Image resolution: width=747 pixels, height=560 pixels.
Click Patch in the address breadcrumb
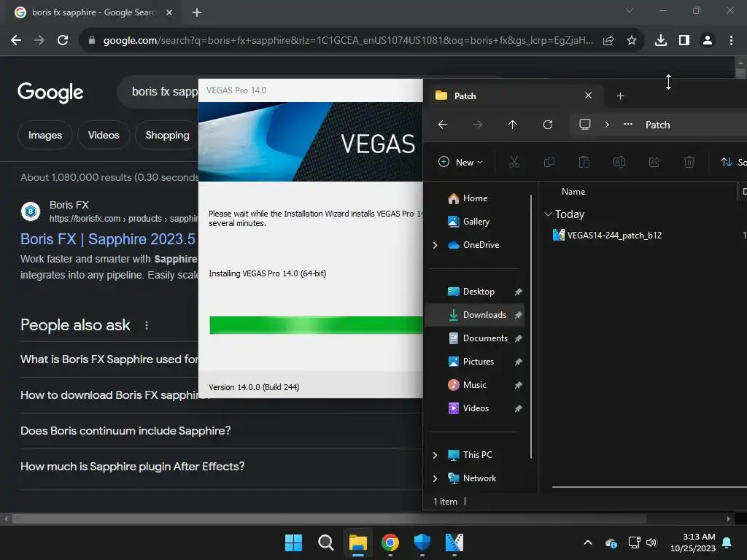coord(657,125)
